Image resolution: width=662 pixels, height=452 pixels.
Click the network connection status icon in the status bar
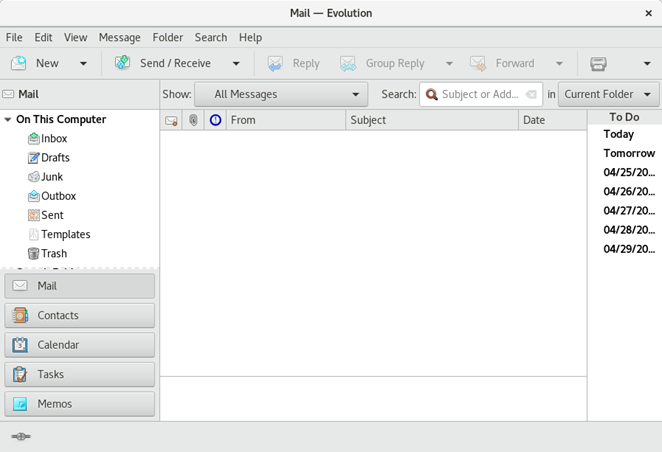[x=21, y=436]
